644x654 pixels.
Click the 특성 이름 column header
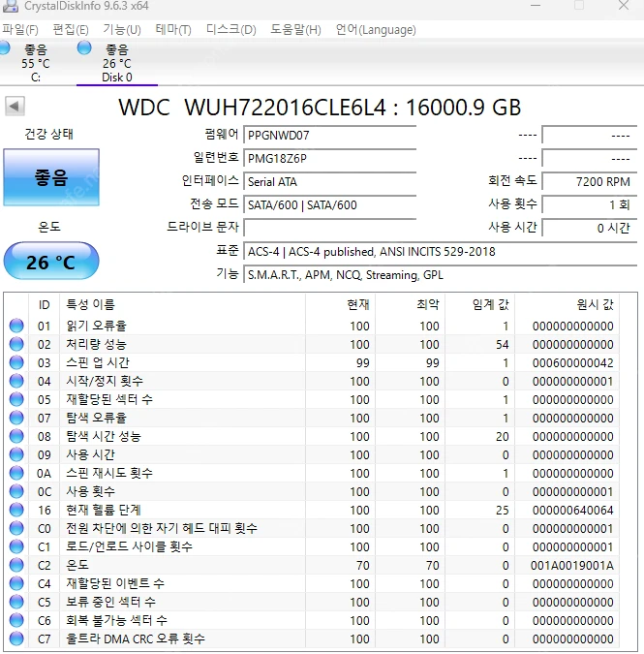(x=183, y=304)
